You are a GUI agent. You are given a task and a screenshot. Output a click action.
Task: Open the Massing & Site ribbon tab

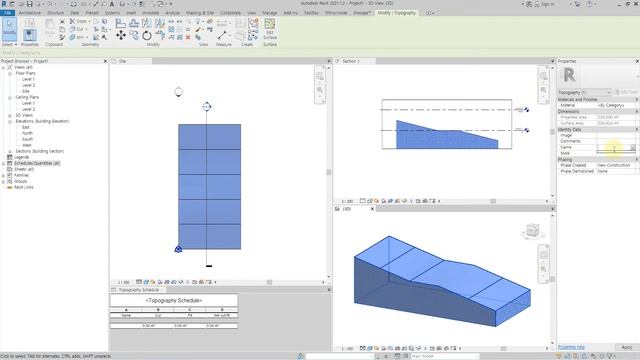coord(200,13)
